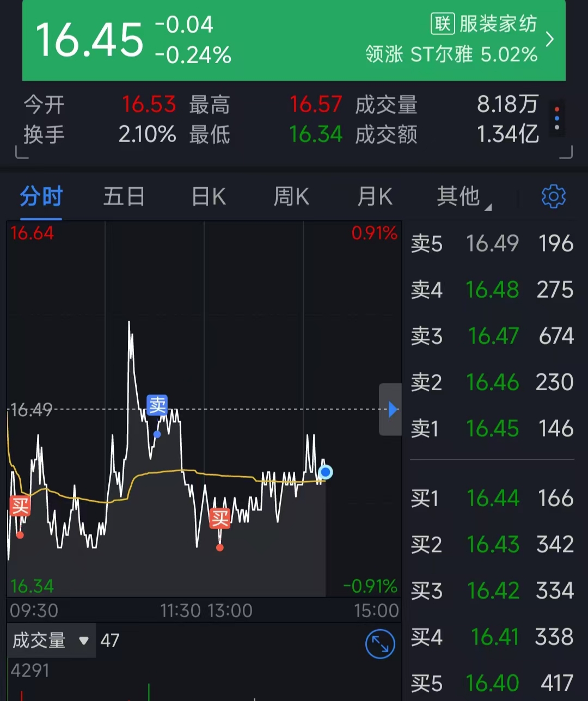This screenshot has height=701, width=588.
Task: Tap the current price dot on chart
Action: (x=326, y=472)
